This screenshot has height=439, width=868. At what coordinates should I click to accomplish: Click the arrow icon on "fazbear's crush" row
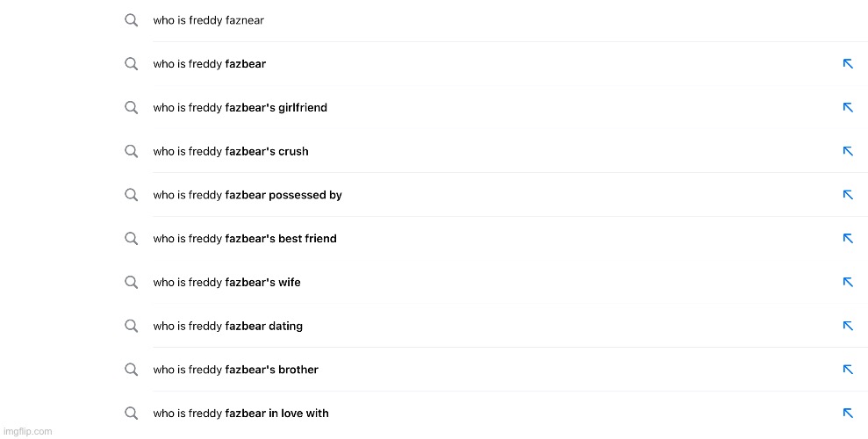point(848,151)
